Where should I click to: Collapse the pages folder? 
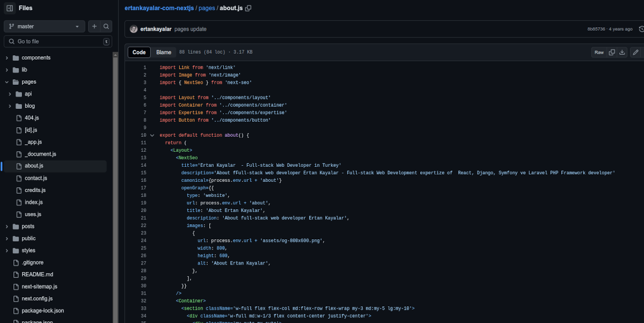click(7, 82)
